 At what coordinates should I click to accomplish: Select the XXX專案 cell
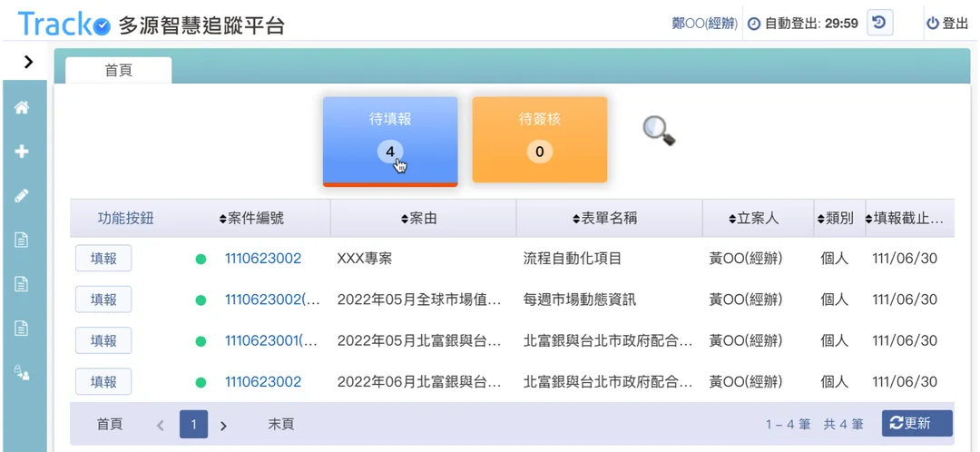coord(365,258)
